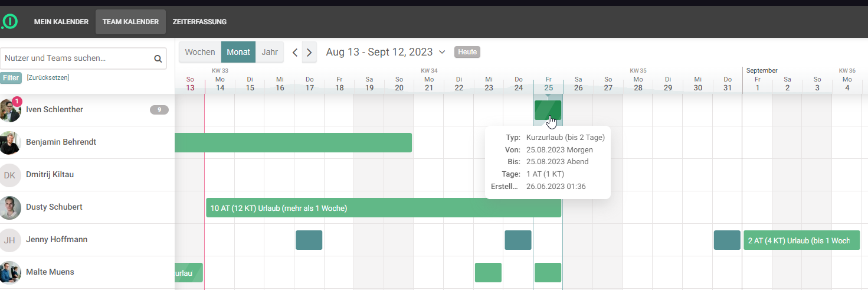The width and height of the screenshot is (868, 290).
Task: Jump to today with Heute button
Action: (467, 52)
